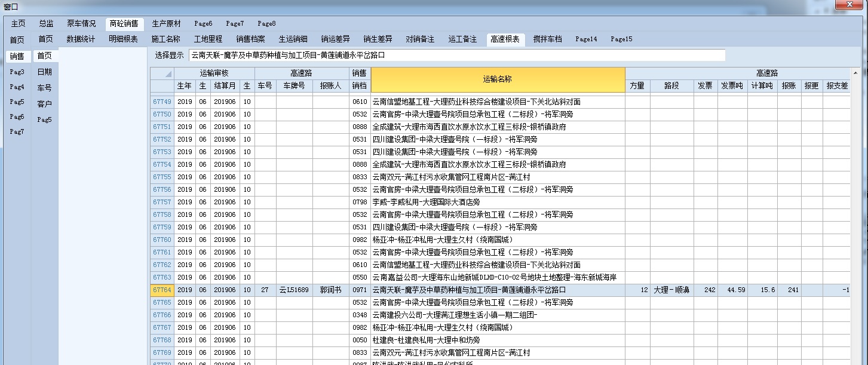The height and width of the screenshot is (365, 868).
Task: Click the 运输名称 column header
Action: coord(498,79)
